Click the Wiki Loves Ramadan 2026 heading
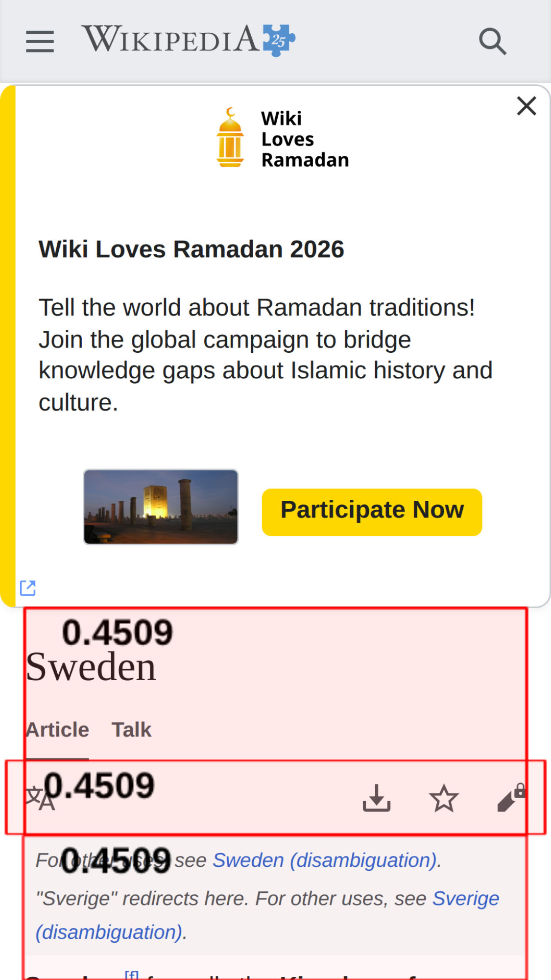551x980 pixels. [x=191, y=249]
